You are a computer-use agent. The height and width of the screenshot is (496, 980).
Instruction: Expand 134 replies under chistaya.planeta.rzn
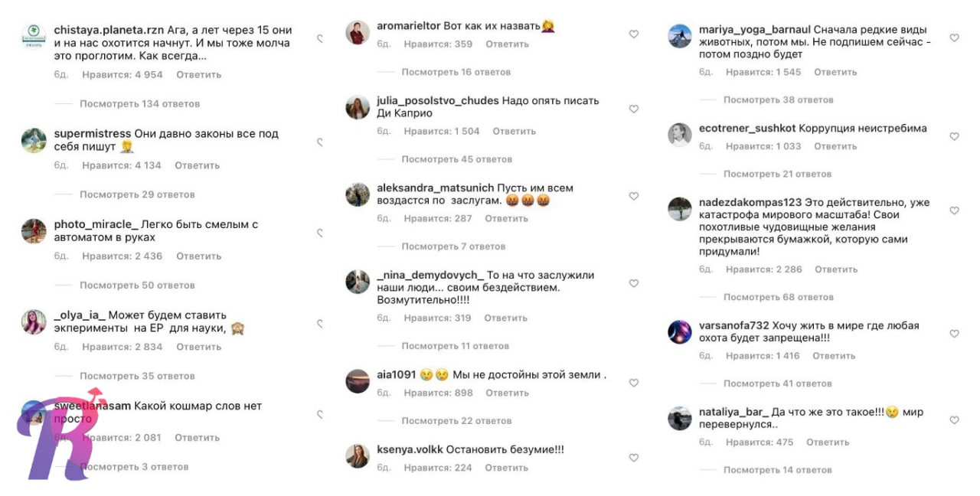[x=139, y=104]
